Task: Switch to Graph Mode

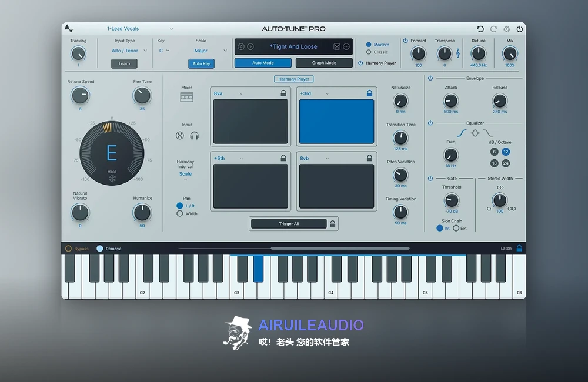Action: click(x=324, y=63)
